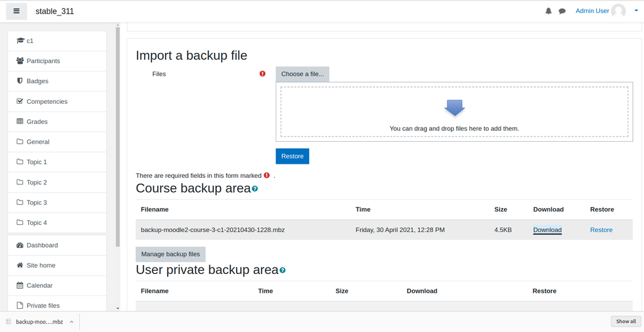Viewport: 644px width, 332px height.
Task: Click Show all downloads button
Action: point(626,321)
